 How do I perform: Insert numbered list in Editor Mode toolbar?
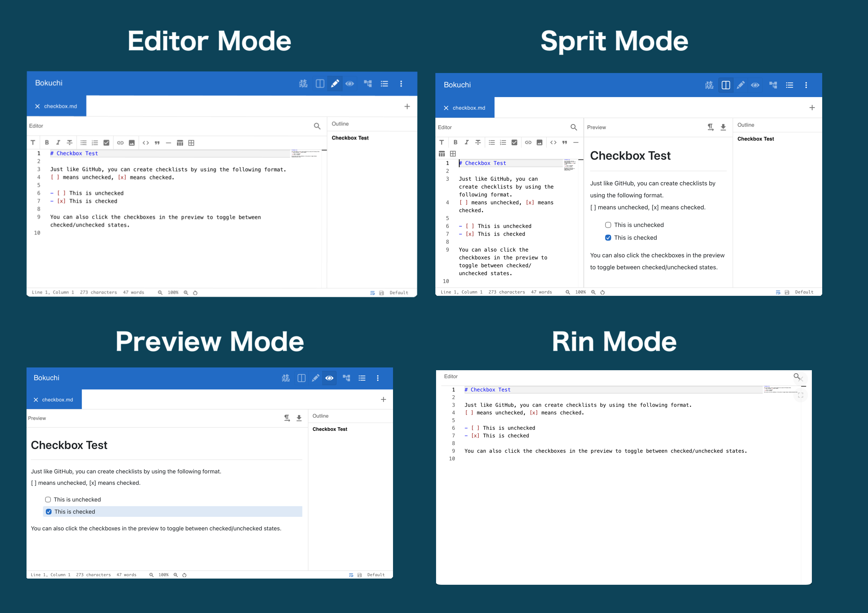click(95, 143)
